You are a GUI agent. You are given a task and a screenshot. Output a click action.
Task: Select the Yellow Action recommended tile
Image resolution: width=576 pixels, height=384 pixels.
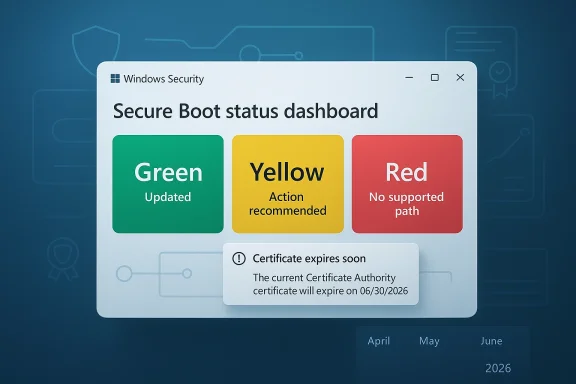pos(288,184)
